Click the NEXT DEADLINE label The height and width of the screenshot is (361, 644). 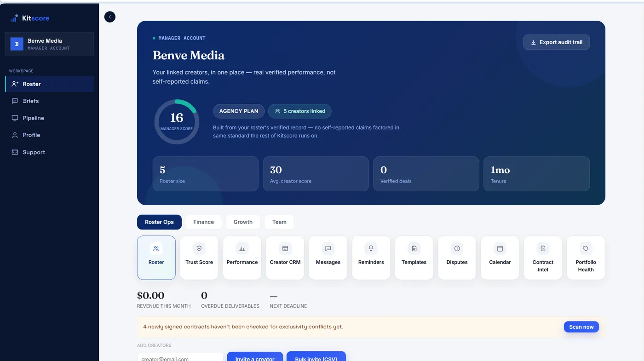click(x=288, y=306)
